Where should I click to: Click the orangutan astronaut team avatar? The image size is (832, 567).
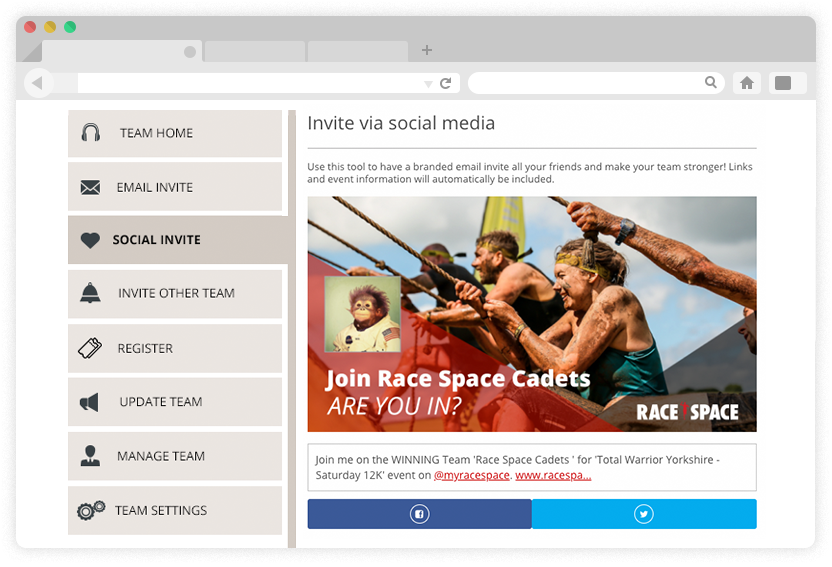(x=362, y=315)
